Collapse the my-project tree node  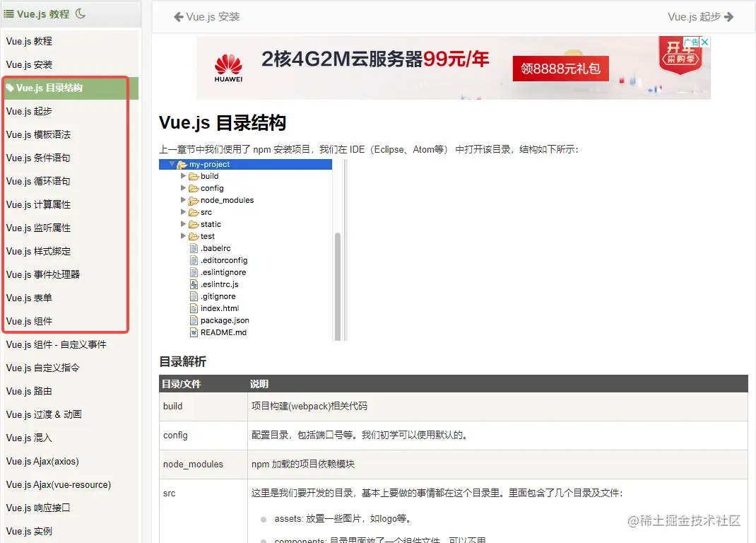[172, 164]
